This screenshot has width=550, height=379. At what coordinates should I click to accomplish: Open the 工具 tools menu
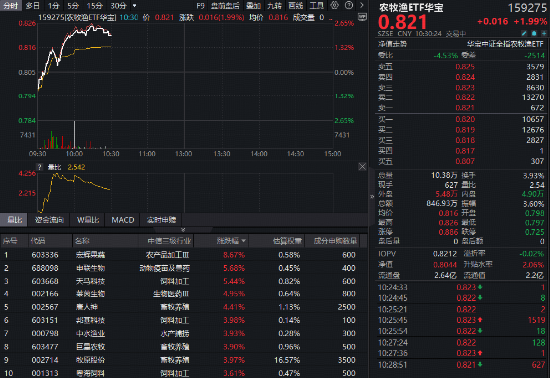316,6
